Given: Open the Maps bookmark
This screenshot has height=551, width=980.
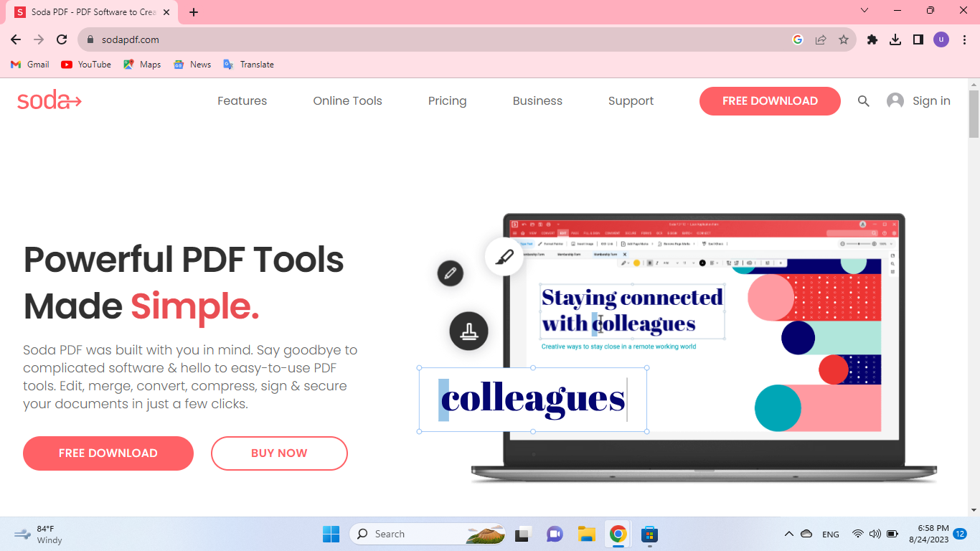Looking at the screenshot, I should coord(142,65).
